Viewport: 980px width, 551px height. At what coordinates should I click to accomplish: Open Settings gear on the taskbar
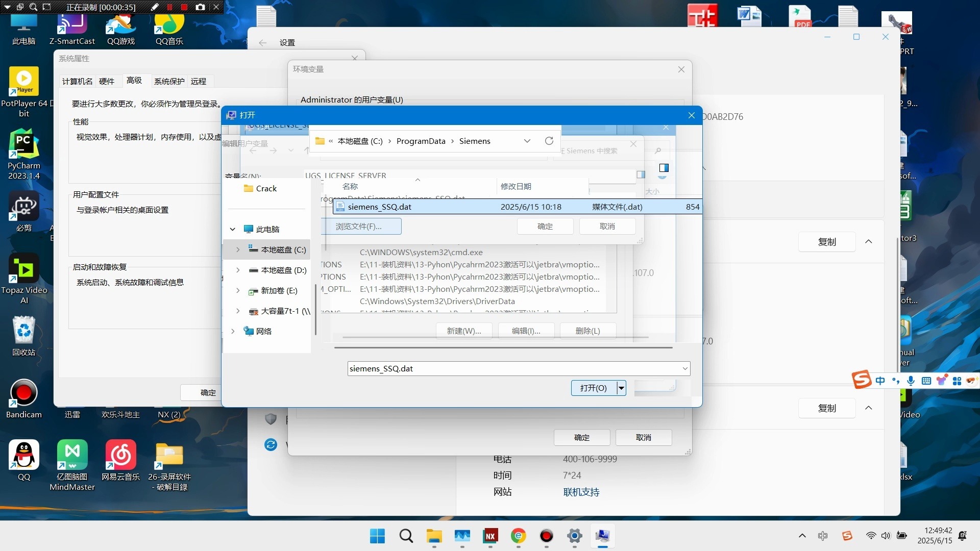click(x=575, y=536)
